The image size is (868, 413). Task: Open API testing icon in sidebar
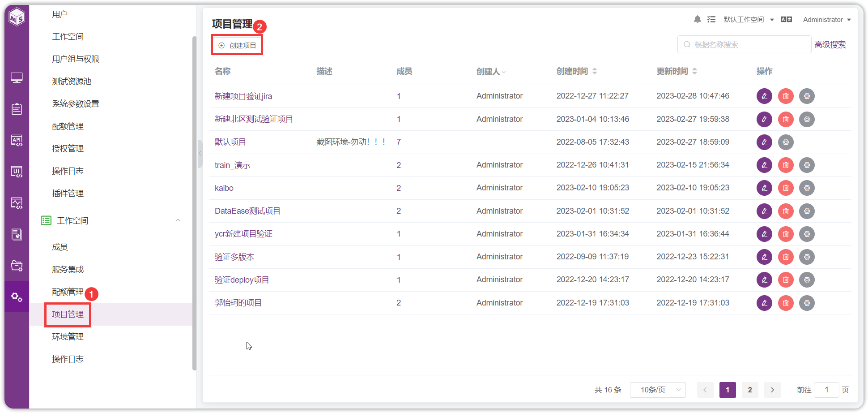point(17,140)
